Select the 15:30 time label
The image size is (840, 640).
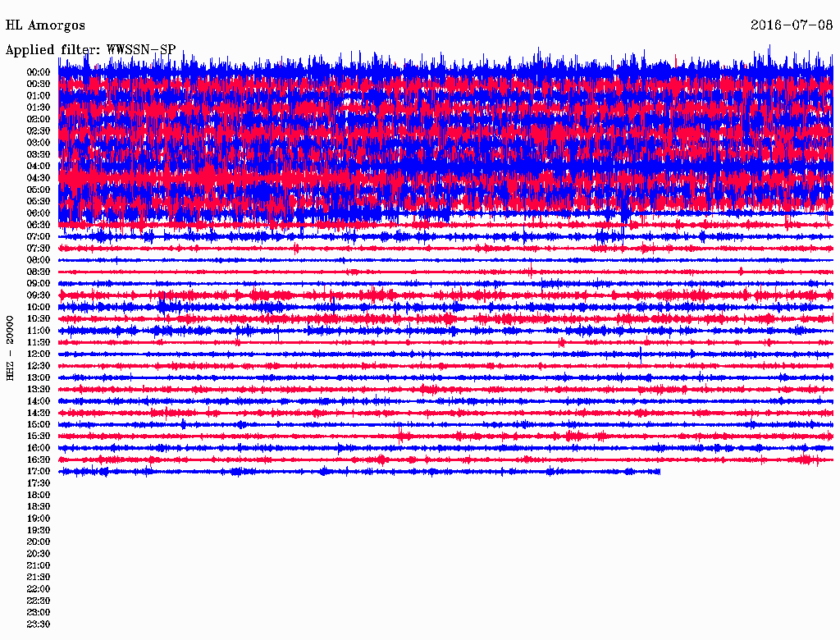coord(39,437)
